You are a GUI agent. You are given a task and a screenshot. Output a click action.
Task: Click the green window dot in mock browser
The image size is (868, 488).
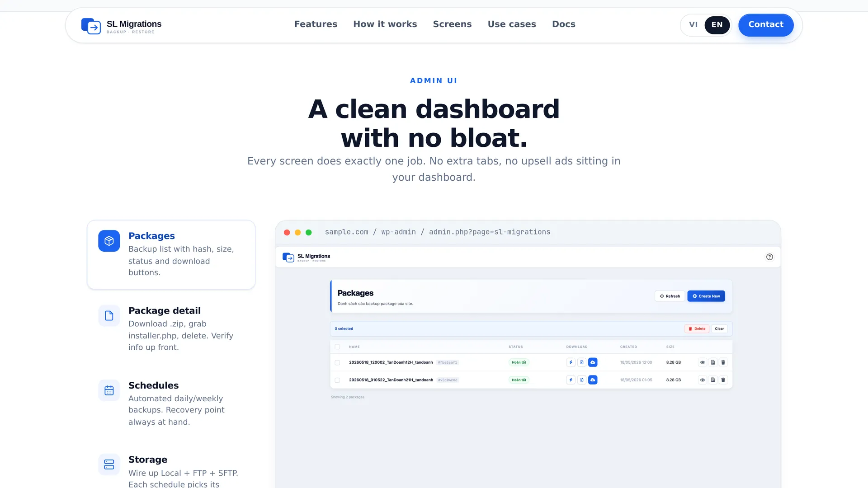pyautogui.click(x=308, y=232)
